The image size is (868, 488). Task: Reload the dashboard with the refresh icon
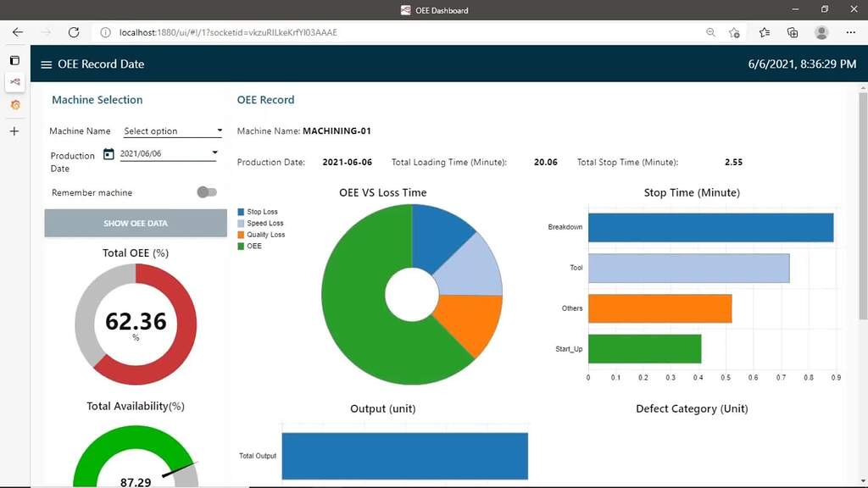coord(74,32)
